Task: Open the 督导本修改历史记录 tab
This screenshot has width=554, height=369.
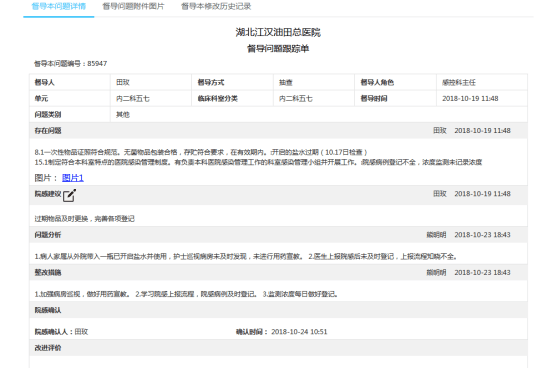Action: click(x=216, y=6)
